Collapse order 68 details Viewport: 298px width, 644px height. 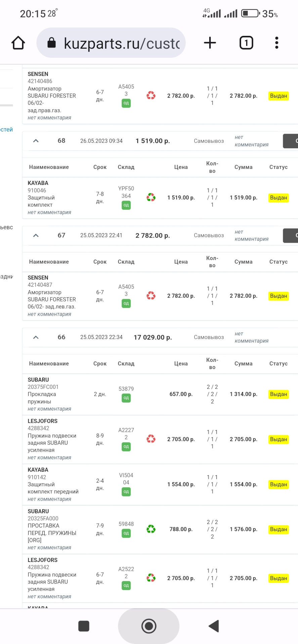point(36,141)
